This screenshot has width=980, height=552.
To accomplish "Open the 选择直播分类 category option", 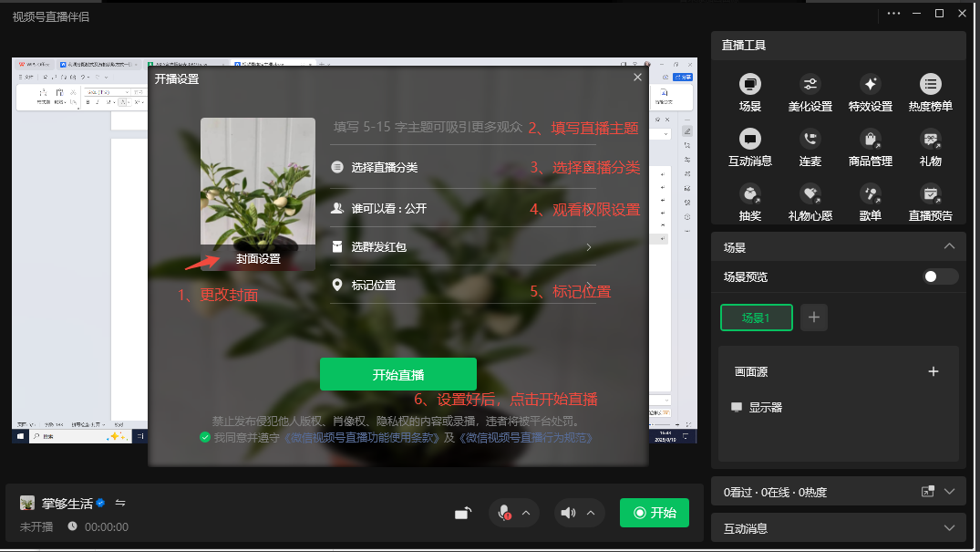I will (385, 167).
